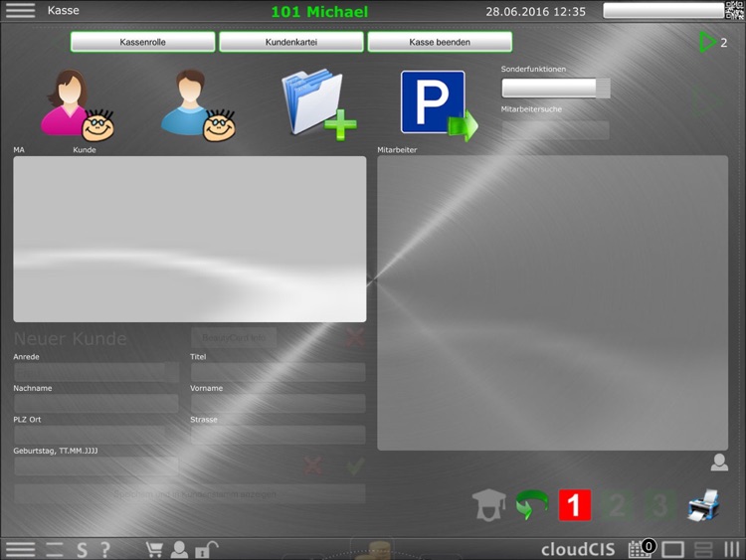Image resolution: width=746 pixels, height=560 pixels.
Task: Click the Geburtstag input field
Action: point(96,467)
